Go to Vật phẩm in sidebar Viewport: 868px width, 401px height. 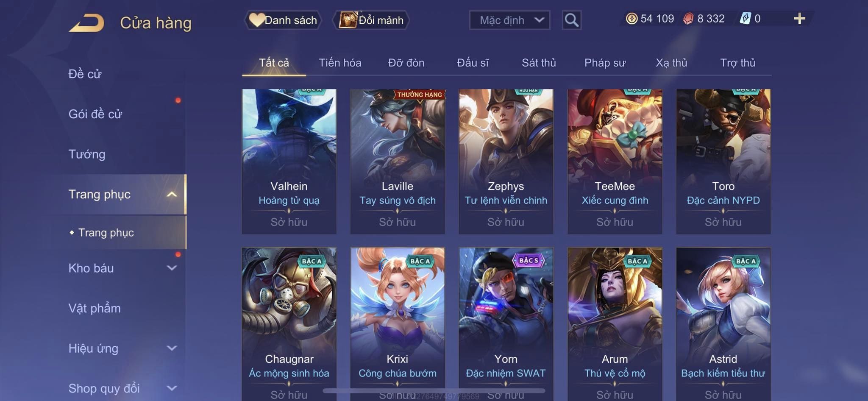pos(95,308)
